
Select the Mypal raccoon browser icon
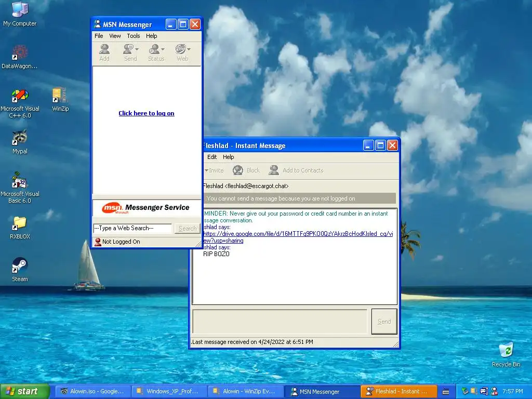click(20, 142)
